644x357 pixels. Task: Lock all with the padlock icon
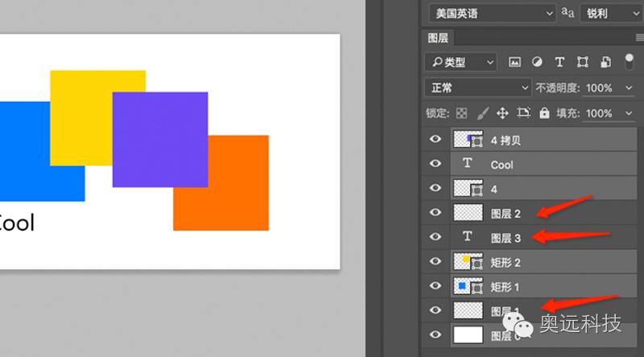click(x=544, y=113)
